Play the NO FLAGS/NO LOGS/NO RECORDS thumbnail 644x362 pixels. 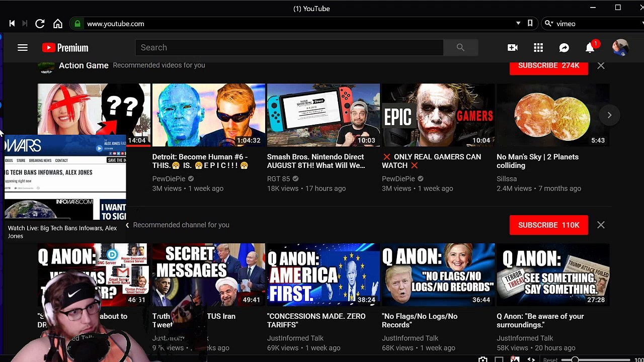(438, 275)
